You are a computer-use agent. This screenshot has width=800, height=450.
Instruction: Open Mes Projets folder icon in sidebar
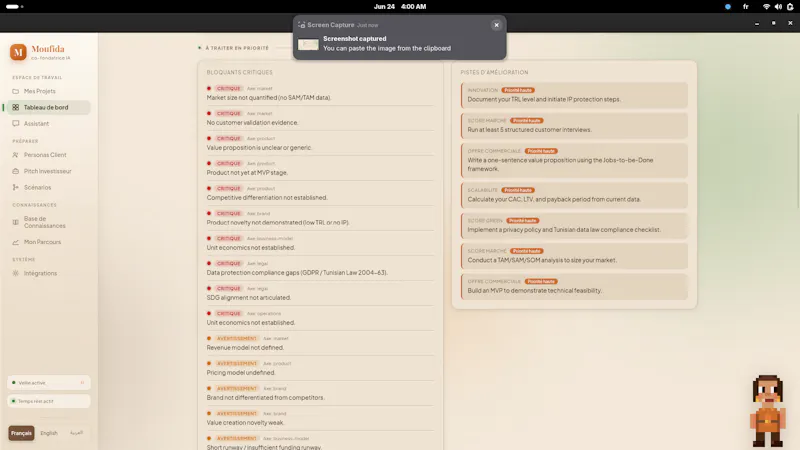pyautogui.click(x=15, y=91)
